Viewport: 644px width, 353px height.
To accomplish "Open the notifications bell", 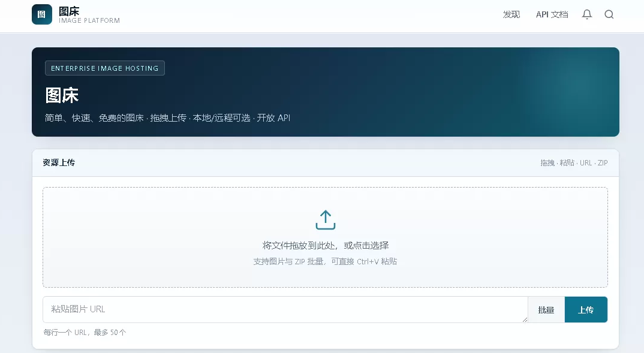I will pos(587,14).
